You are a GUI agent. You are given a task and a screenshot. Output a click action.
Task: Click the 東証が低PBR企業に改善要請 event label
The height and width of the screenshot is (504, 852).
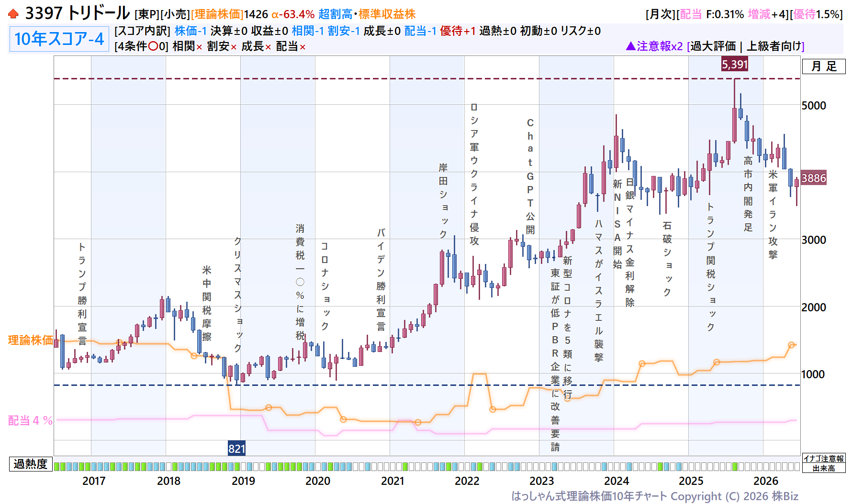coord(555,360)
